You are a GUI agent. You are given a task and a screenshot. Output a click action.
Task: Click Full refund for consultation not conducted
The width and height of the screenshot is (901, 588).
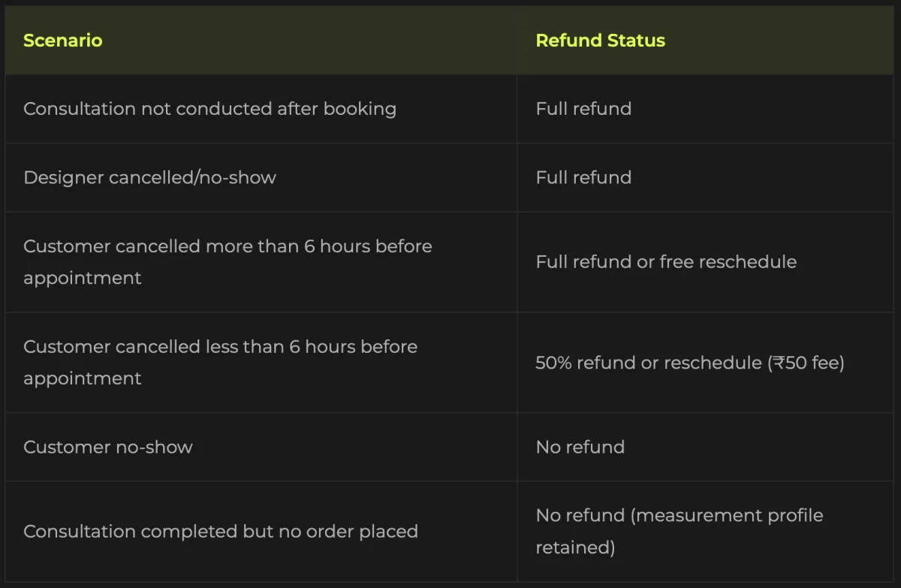[583, 109]
